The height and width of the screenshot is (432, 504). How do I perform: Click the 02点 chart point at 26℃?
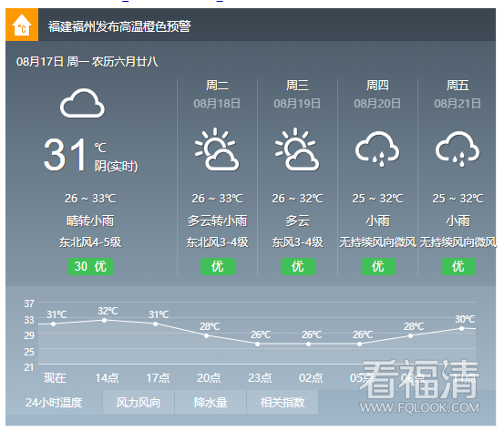309,344
